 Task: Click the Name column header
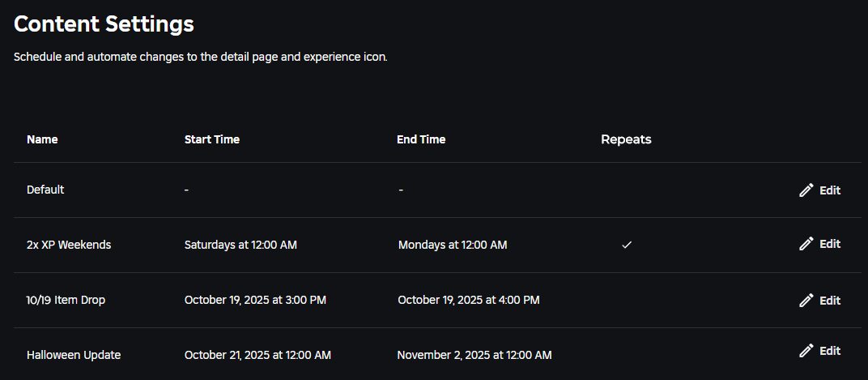tap(42, 139)
